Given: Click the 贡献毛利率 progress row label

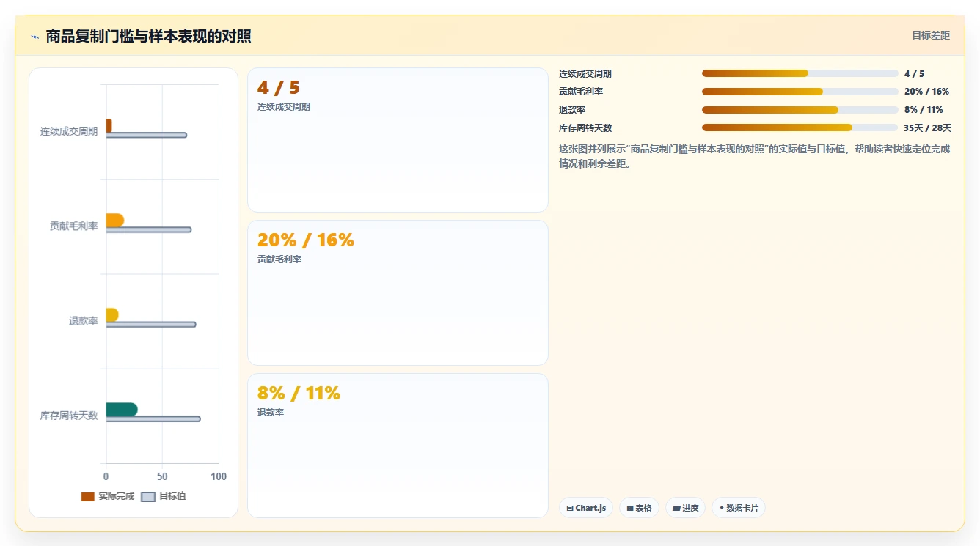Looking at the screenshot, I should (581, 92).
